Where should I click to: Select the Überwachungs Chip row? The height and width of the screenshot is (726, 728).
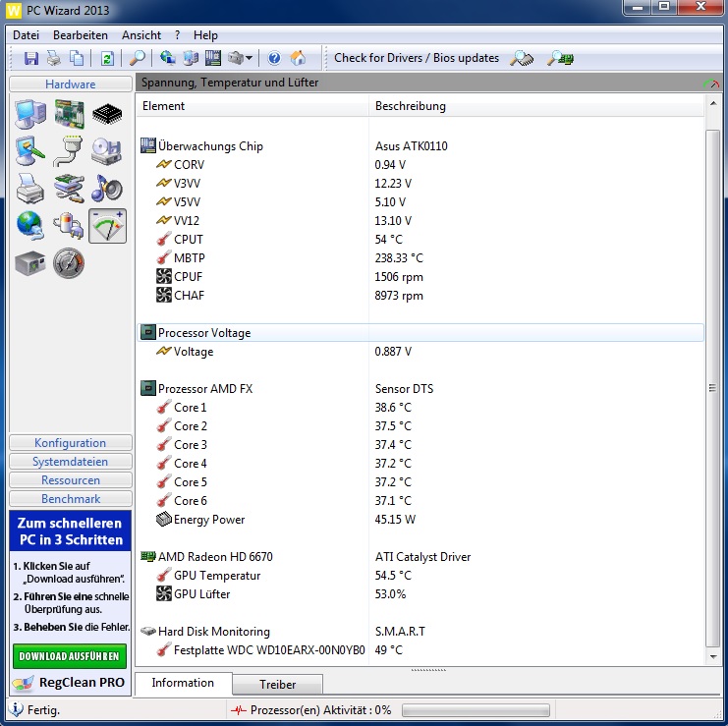420,146
